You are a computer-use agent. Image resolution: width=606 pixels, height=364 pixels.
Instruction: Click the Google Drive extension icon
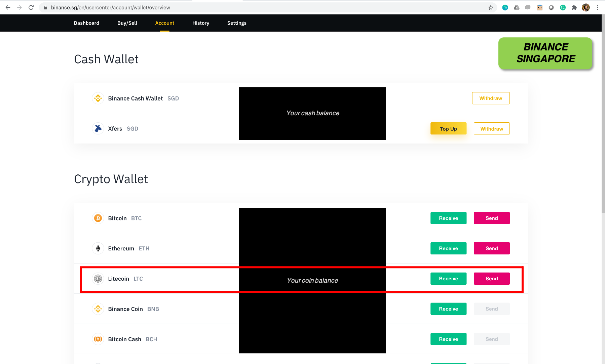[517, 7]
